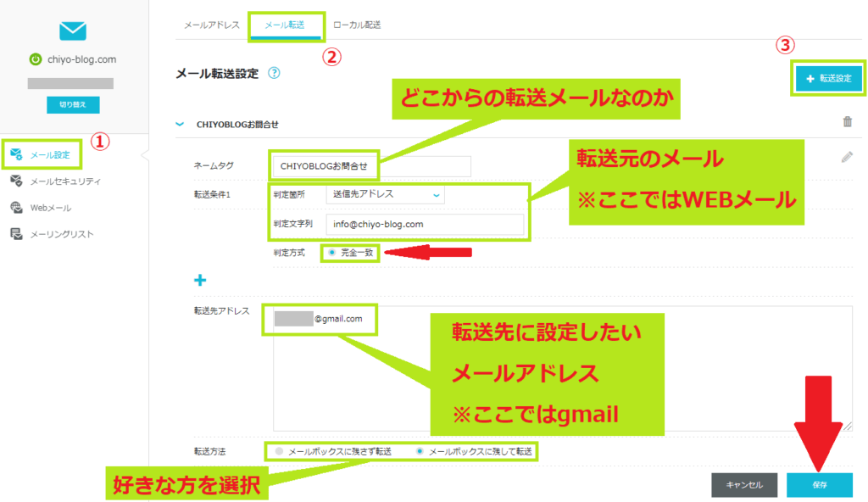Image resolution: width=868 pixels, height=502 pixels.
Task: Delete the CHIYOBLOGお問合せ rule via trash icon
Action: (x=848, y=123)
